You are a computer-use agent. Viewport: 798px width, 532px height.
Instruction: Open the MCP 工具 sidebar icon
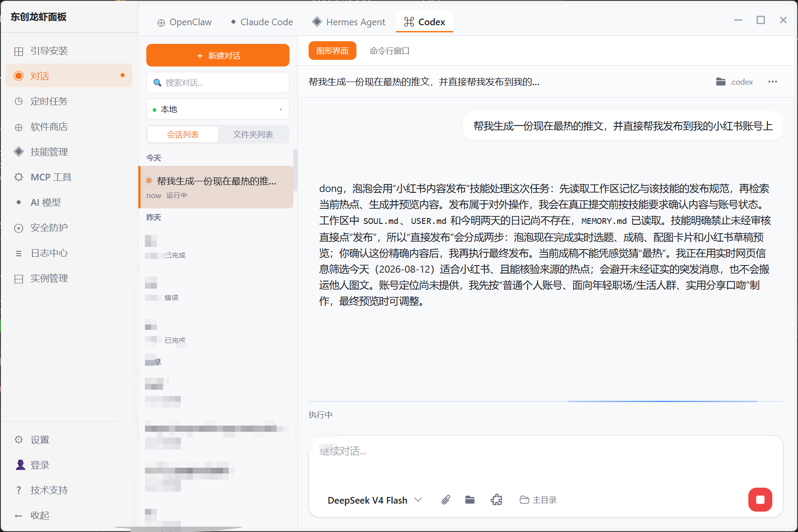pos(19,177)
